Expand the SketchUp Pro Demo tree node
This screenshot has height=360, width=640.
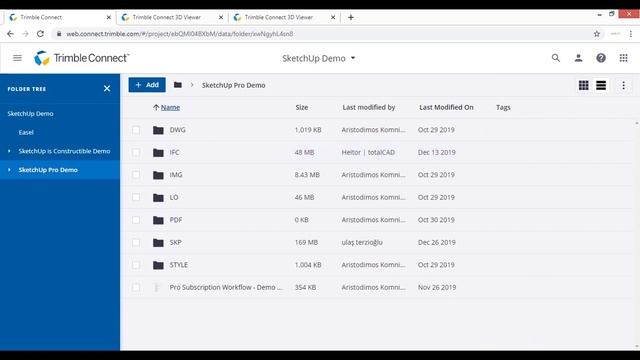click(9, 170)
